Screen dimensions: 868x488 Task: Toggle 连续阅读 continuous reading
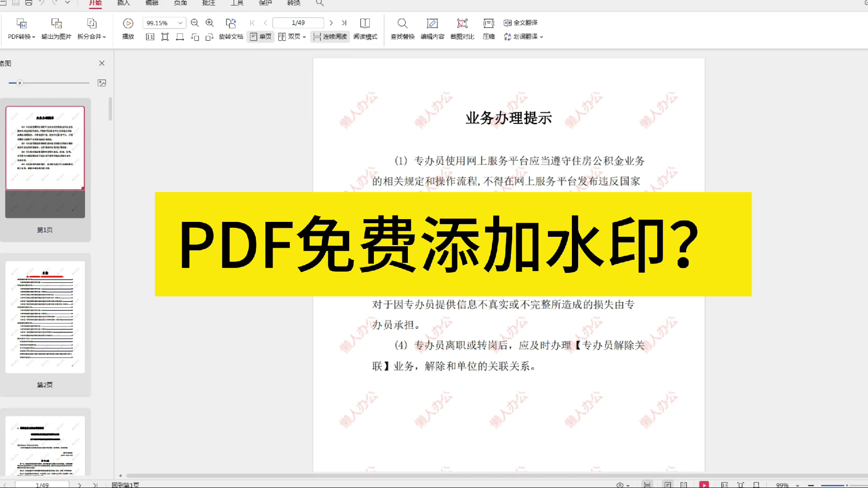[x=330, y=37]
